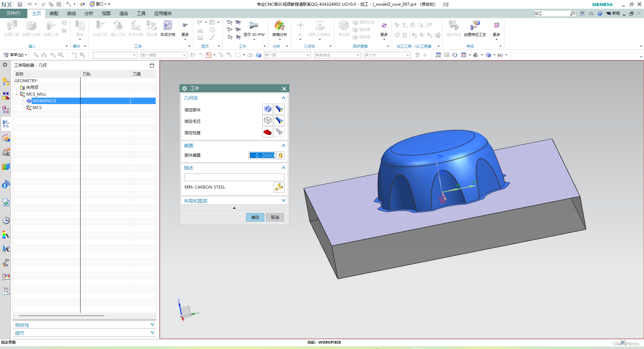Display specified part with flashlight icon
Image resolution: width=644 pixels, height=349 pixels.
click(279, 109)
